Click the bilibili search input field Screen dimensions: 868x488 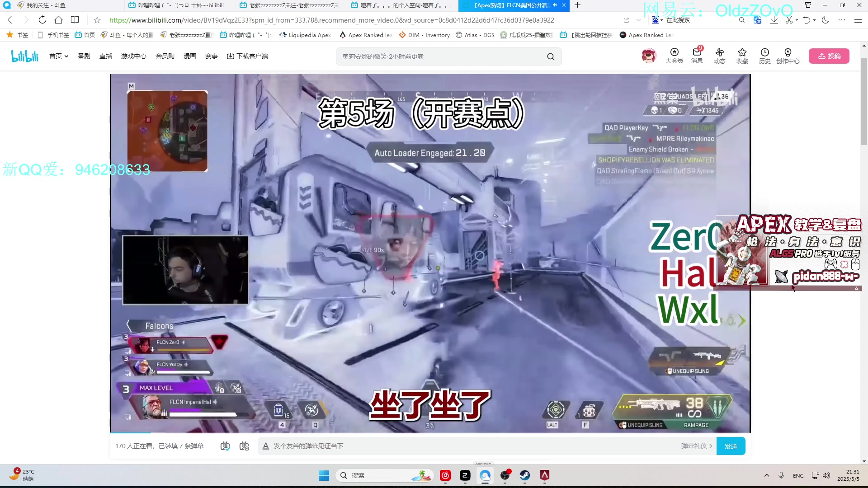[441, 56]
